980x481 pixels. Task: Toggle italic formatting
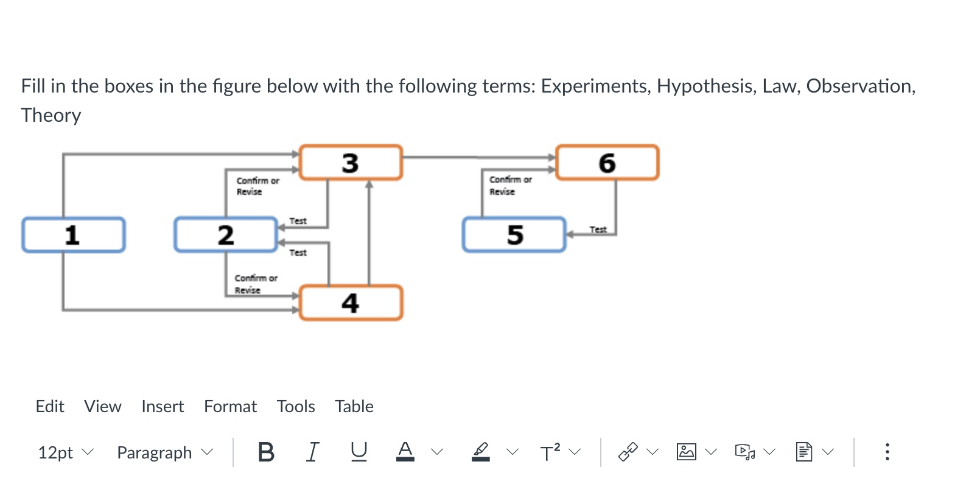(312, 452)
